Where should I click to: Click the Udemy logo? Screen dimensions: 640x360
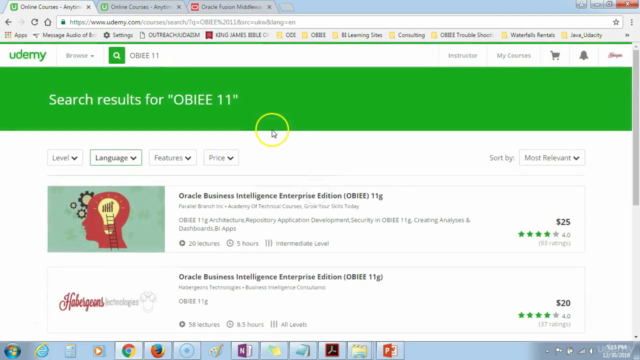pos(28,55)
